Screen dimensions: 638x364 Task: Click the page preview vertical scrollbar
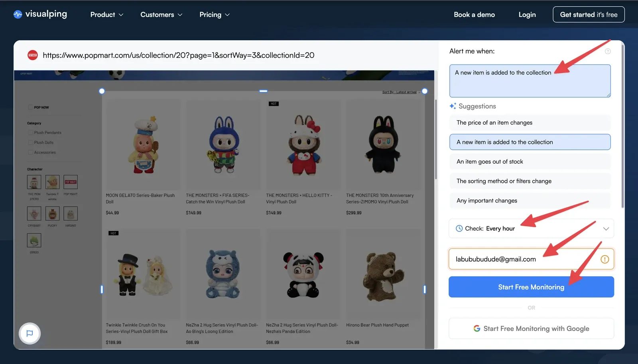(436, 139)
